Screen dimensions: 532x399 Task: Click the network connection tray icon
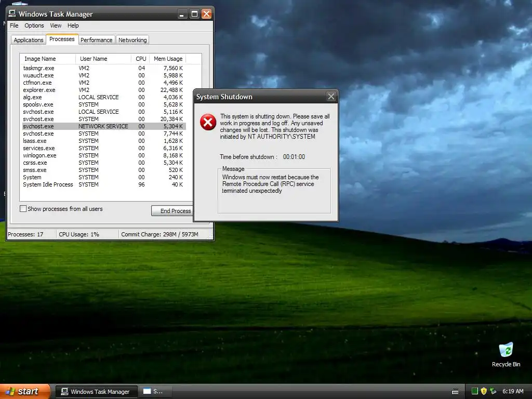click(x=493, y=391)
